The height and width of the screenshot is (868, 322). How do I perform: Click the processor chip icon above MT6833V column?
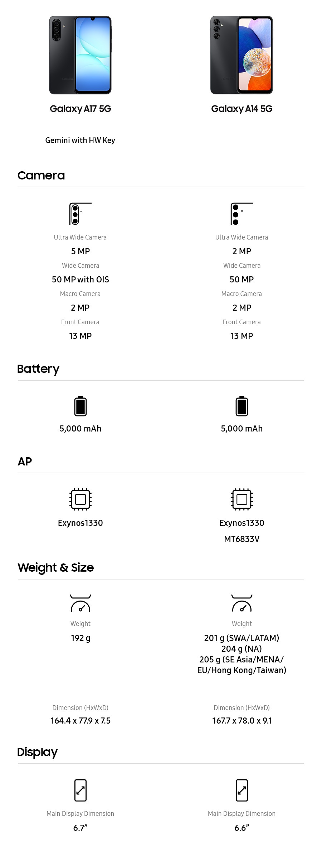242,499
